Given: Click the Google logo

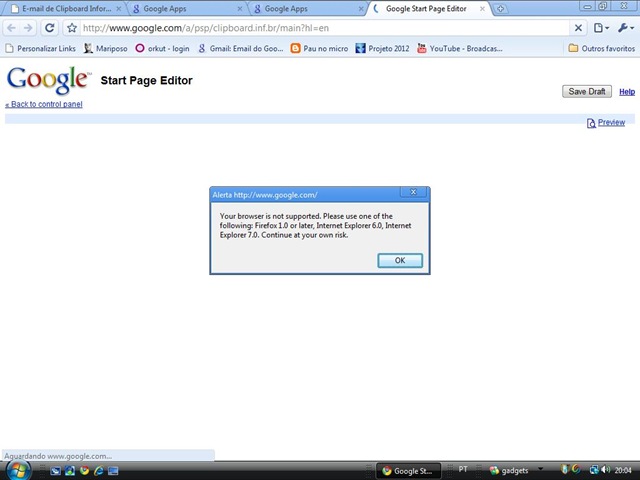Looking at the screenshot, I should [x=48, y=80].
